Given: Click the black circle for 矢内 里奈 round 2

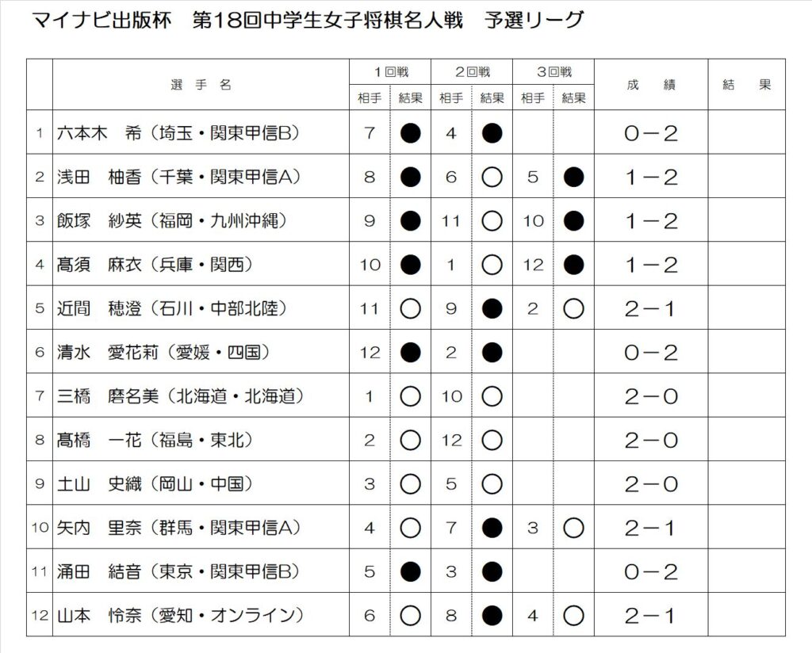Looking at the screenshot, I should 492,528.
